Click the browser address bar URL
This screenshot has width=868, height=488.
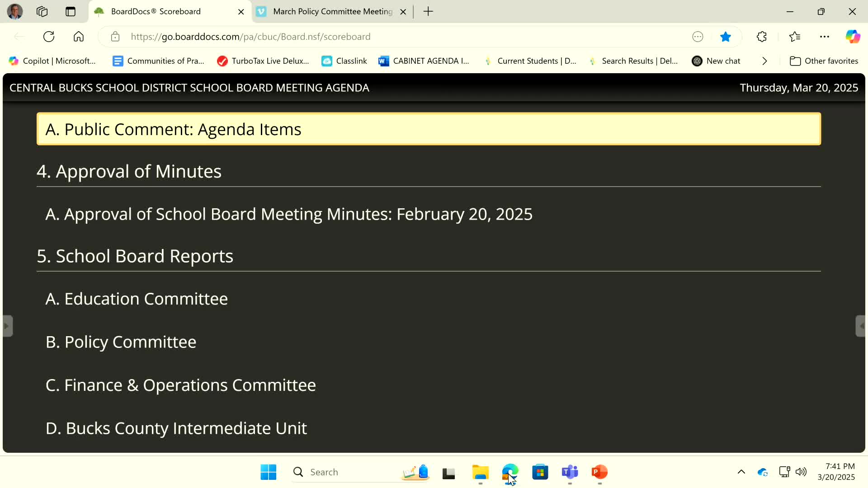tap(250, 37)
